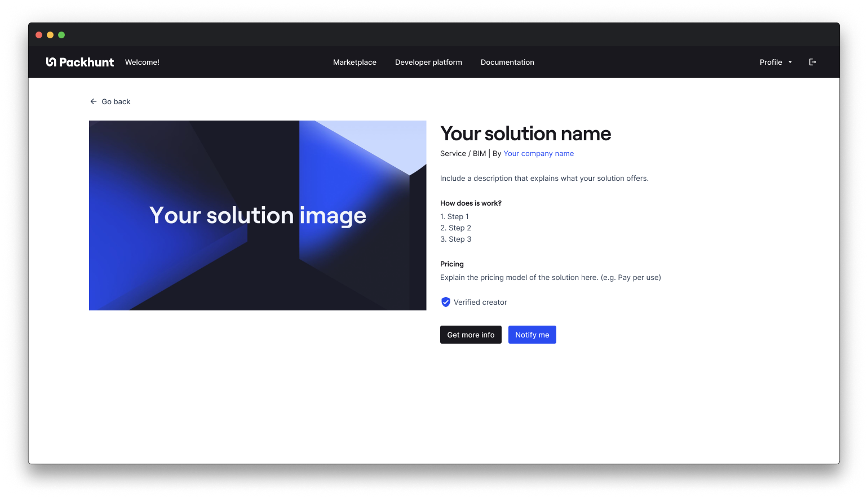This screenshot has height=498, width=868.
Task: Click the Go back arrow icon
Action: click(94, 101)
